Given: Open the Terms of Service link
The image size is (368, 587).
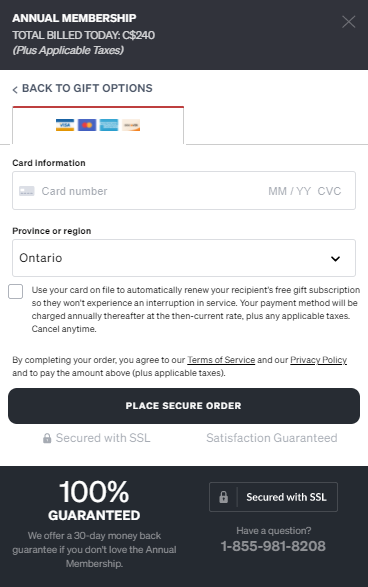Looking at the screenshot, I should click(x=221, y=360).
